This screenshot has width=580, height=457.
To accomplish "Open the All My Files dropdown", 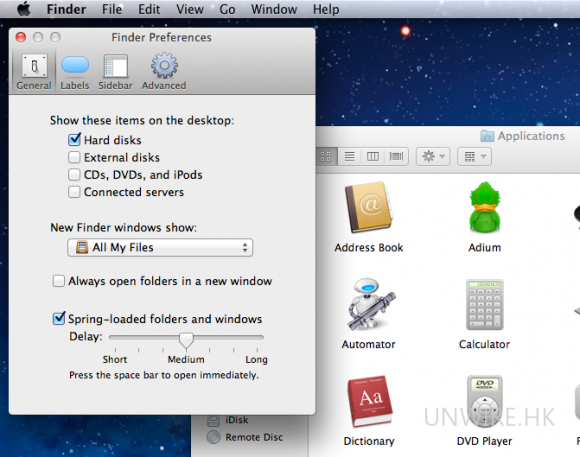I will [160, 248].
